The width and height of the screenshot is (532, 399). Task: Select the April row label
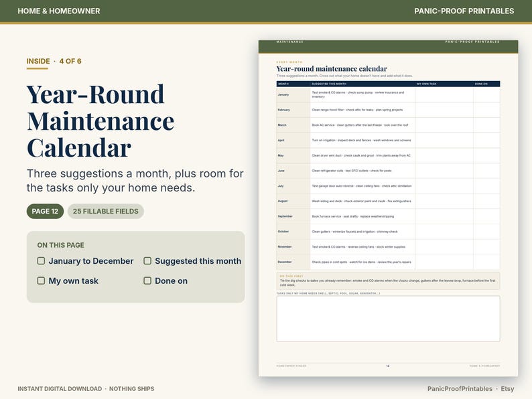point(281,141)
